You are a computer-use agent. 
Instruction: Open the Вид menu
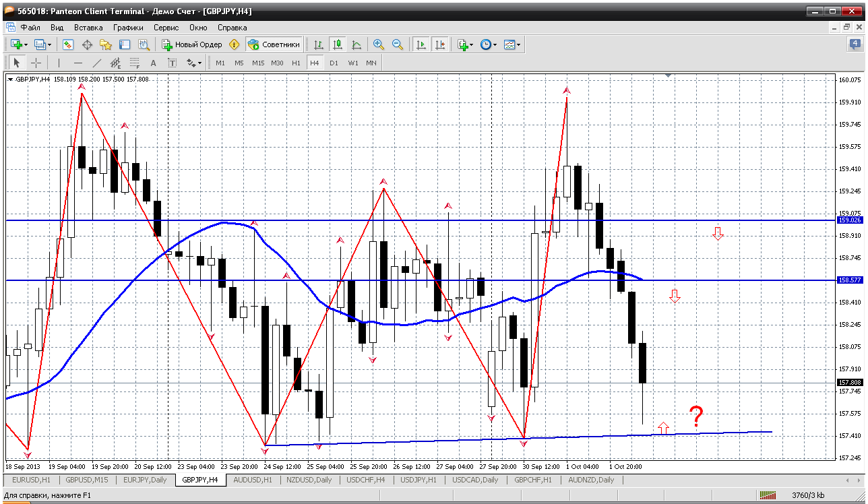[x=57, y=28]
